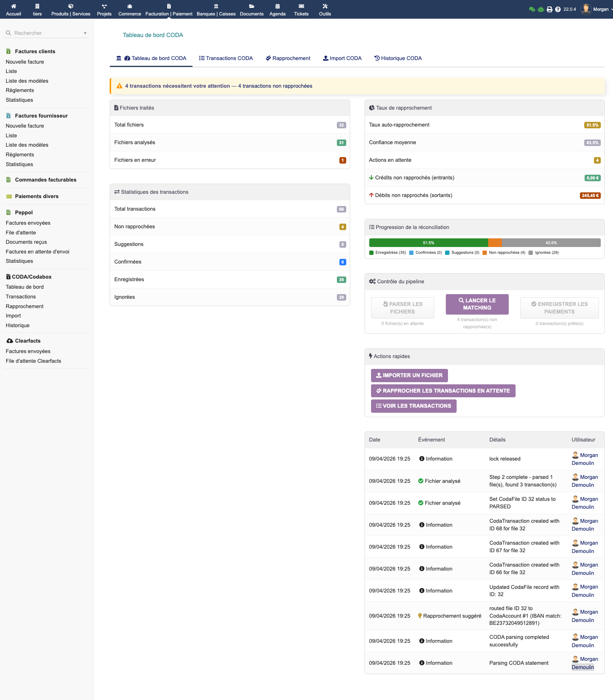Click the printer icon in the top bar
Image resolution: width=613 pixels, height=700 pixels.
(549, 9)
